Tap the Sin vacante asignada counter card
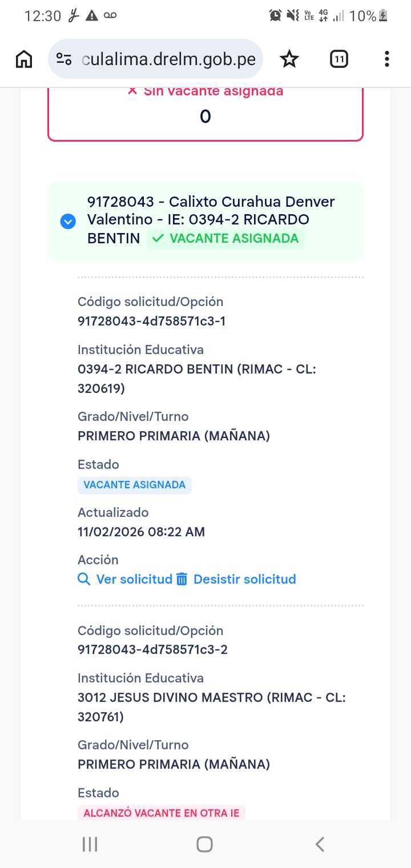 205,113
